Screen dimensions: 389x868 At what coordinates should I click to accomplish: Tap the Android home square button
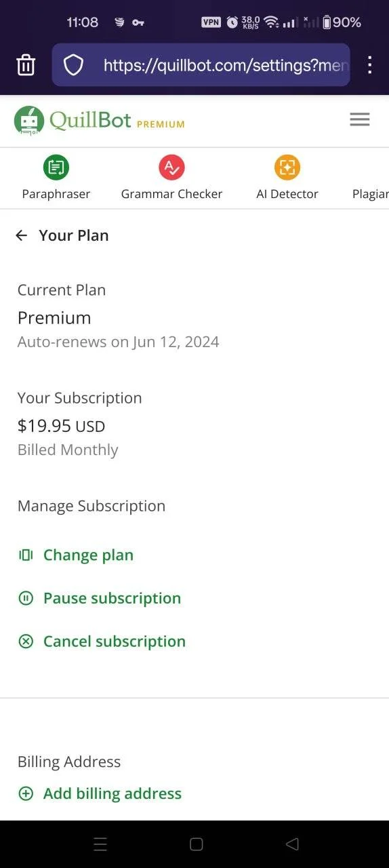point(197,844)
